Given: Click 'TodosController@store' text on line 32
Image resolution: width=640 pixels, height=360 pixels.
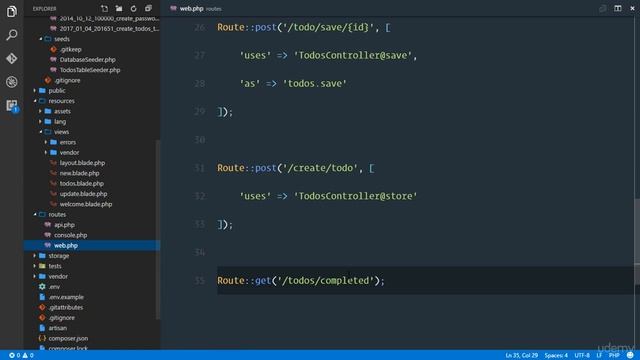Looking at the screenshot, I should click(x=356, y=196).
